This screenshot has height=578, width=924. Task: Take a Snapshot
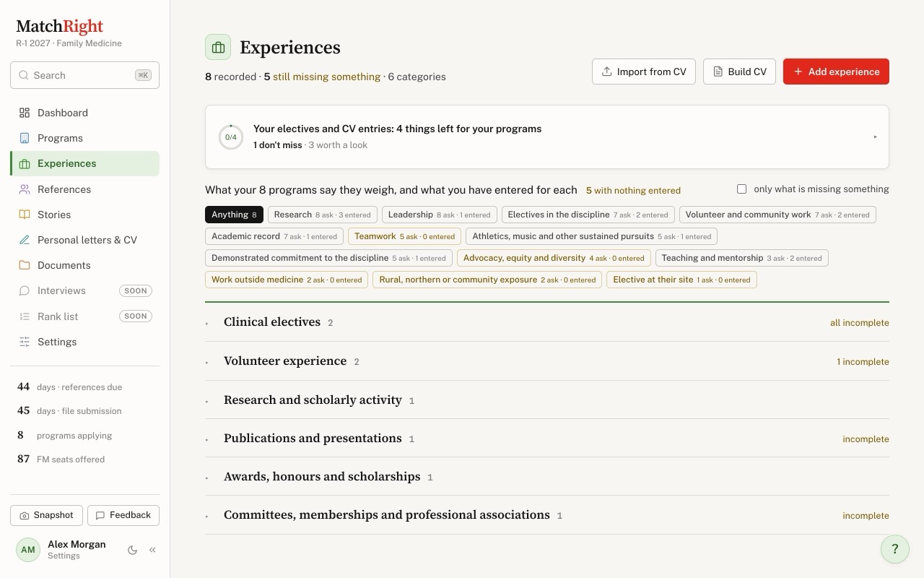click(x=46, y=515)
